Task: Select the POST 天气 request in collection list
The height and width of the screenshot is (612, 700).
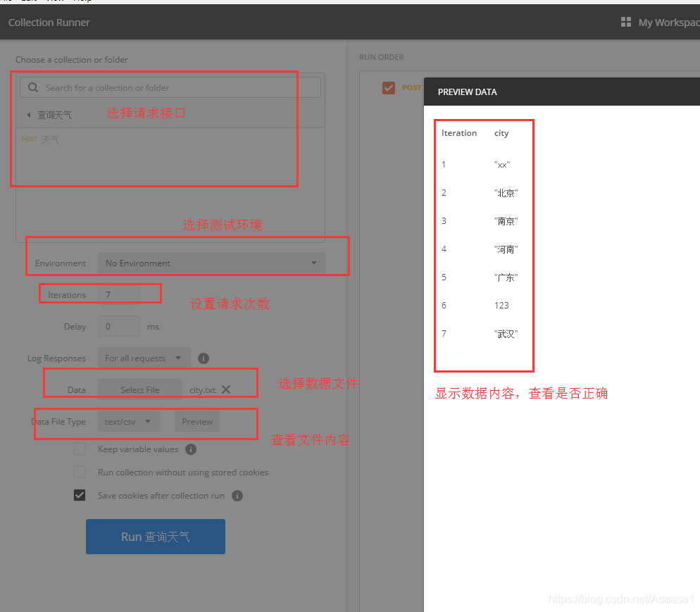Action: pyautogui.click(x=39, y=139)
